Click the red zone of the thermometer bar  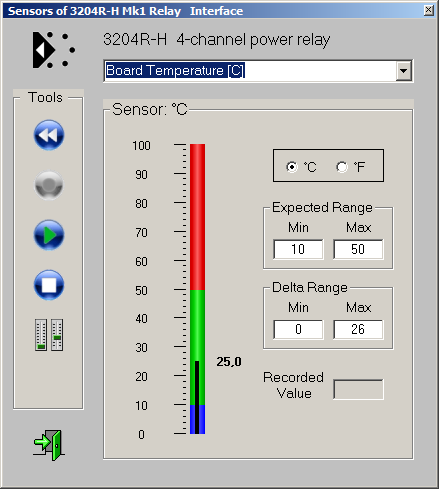pyautogui.click(x=197, y=217)
